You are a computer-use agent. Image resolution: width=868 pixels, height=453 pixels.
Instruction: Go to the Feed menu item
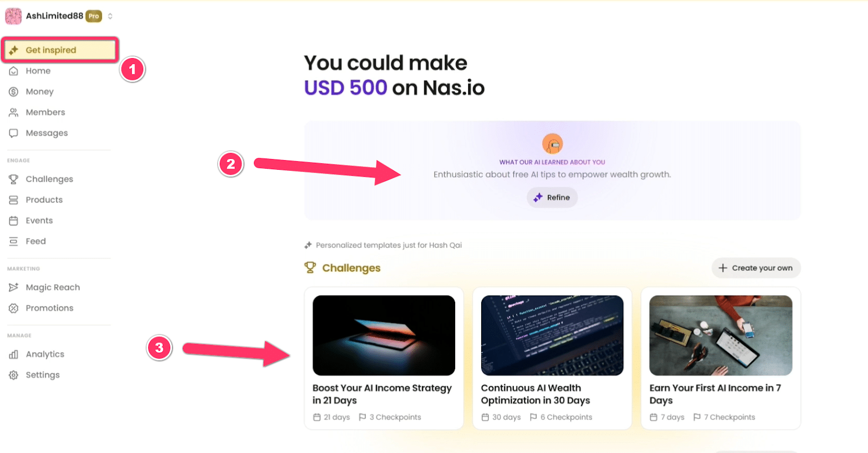point(36,241)
